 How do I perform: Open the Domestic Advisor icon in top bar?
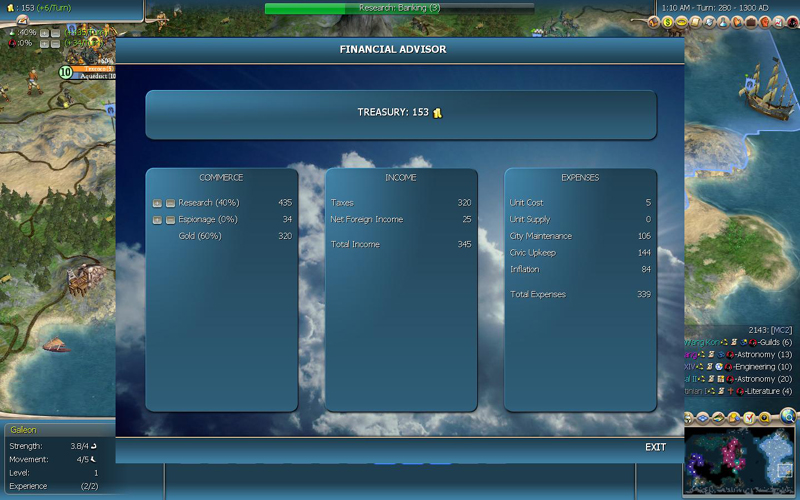click(654, 22)
